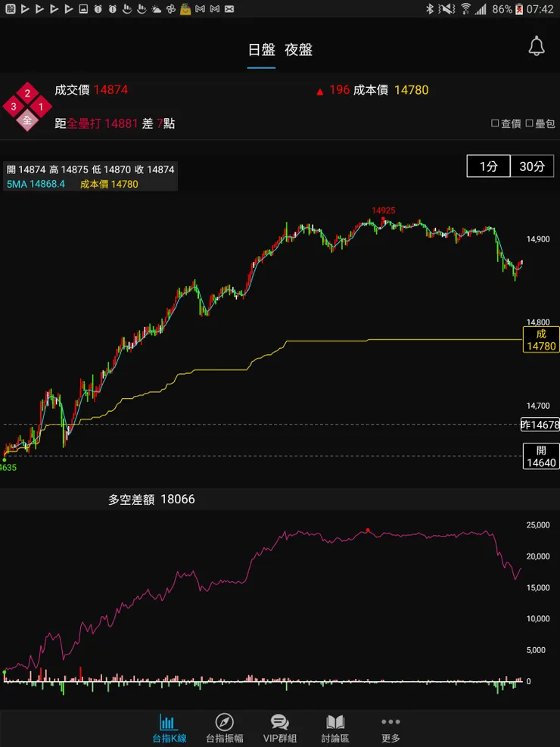Tap the red diamond numbered 3

(x=14, y=107)
